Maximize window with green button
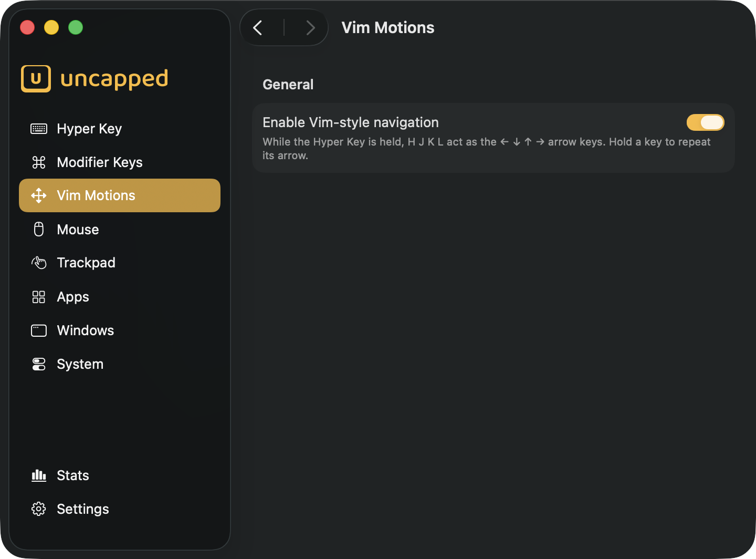This screenshot has height=559, width=756. coord(76,27)
